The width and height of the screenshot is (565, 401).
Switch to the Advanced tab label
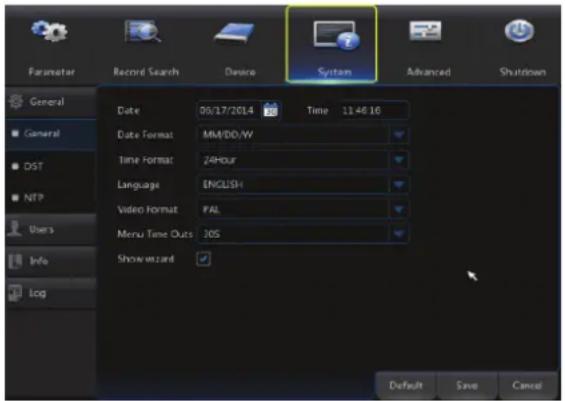(x=428, y=72)
